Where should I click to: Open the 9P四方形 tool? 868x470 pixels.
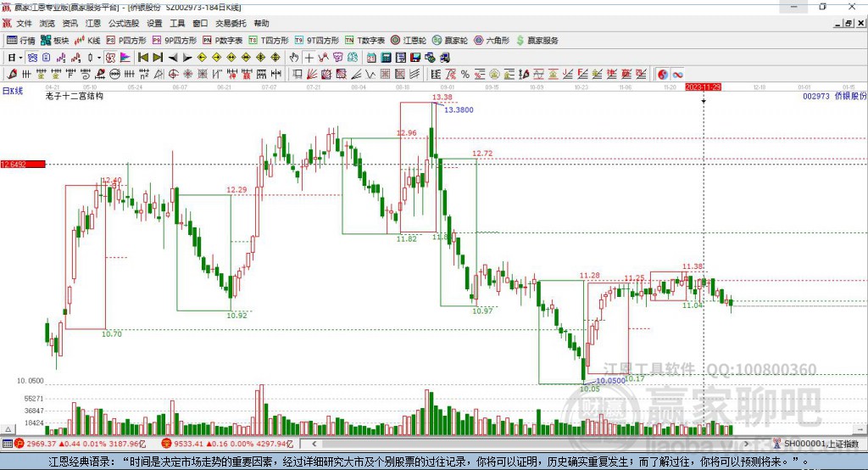tap(174, 41)
